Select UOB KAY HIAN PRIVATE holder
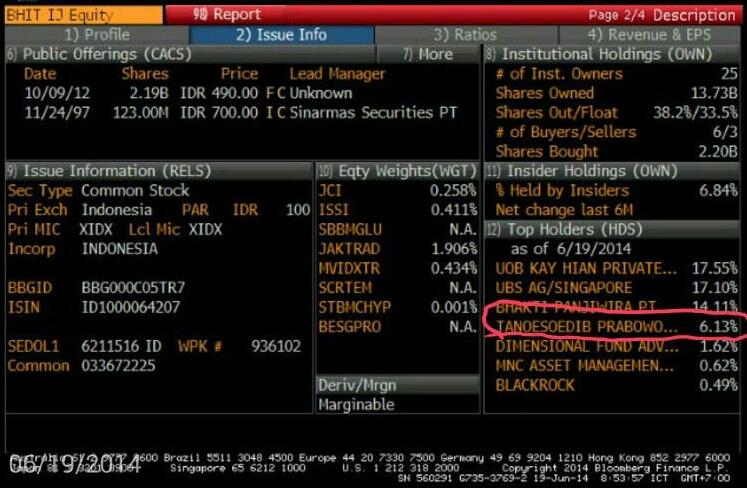The height and width of the screenshot is (488, 747). tap(616, 269)
